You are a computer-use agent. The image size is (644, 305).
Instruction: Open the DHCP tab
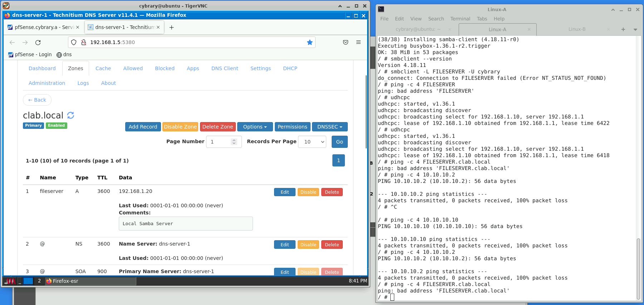(290, 68)
